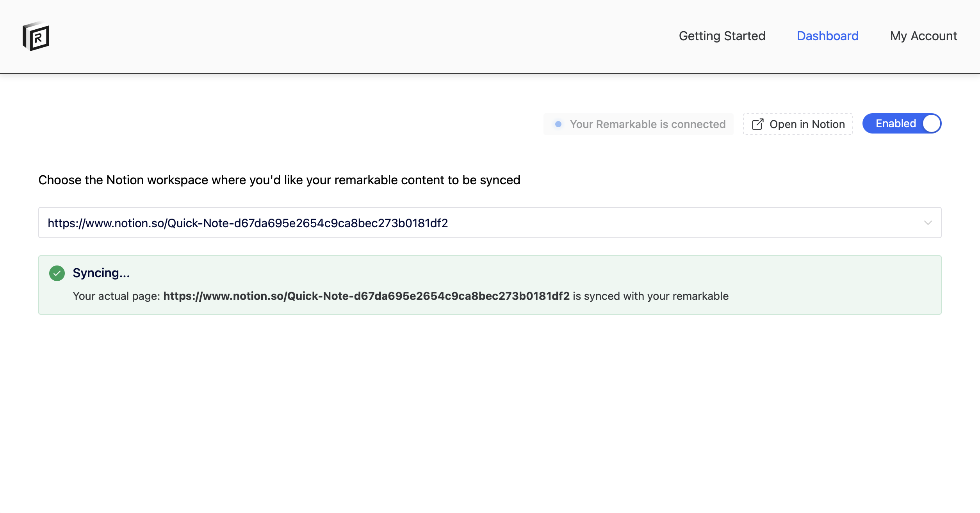Image resolution: width=980 pixels, height=513 pixels.
Task: Click the external link icon in Open in Notion
Action: point(757,124)
